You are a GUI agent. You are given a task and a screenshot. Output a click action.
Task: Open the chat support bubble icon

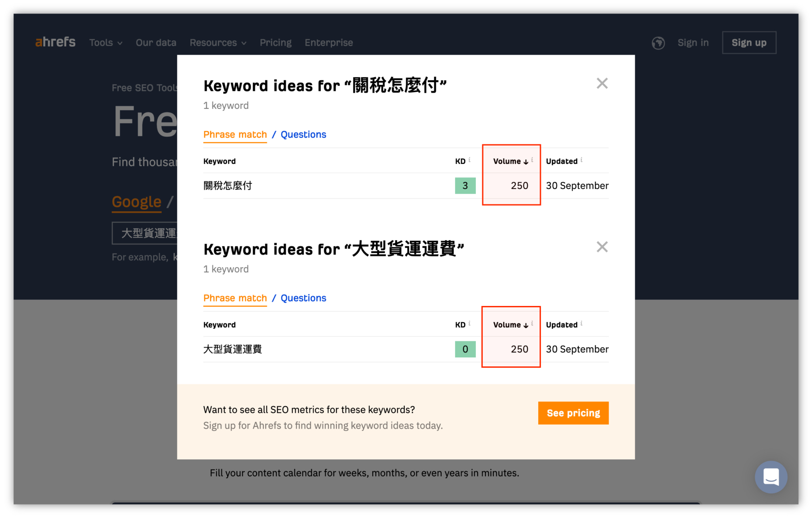click(771, 477)
